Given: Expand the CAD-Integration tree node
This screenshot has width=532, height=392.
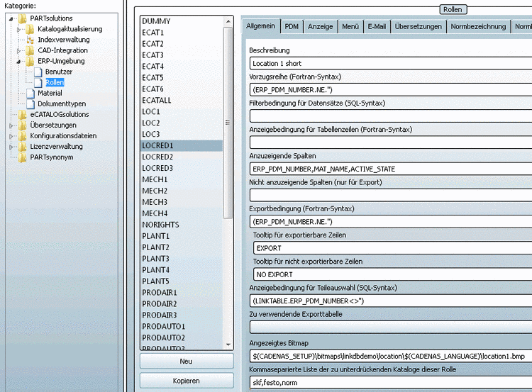Looking at the screenshot, I should [x=18, y=51].
